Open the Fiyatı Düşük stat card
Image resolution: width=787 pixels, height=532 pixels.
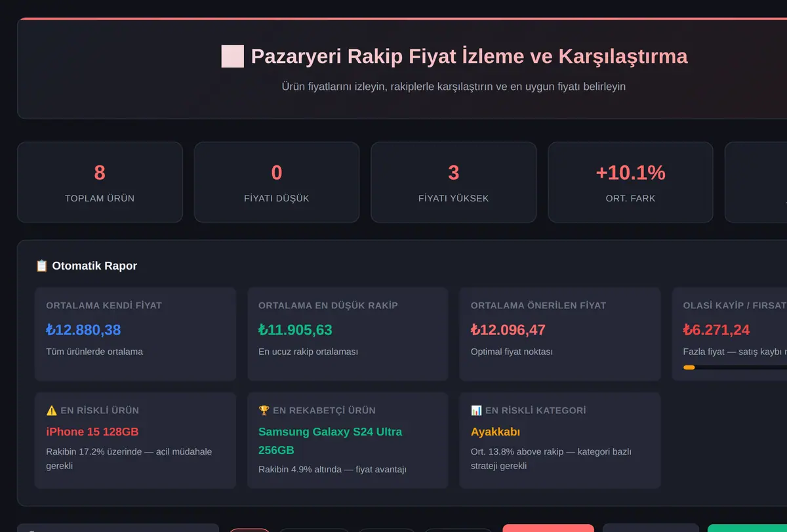[x=277, y=182]
